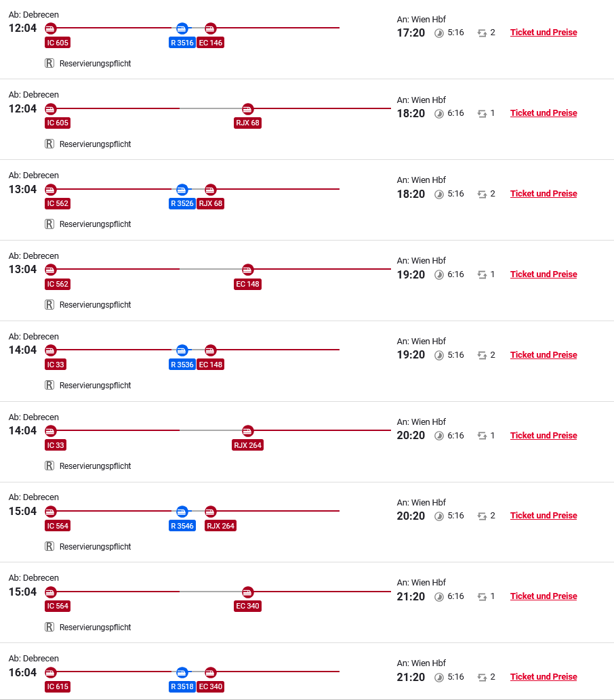
Task: Click the red train icon above EC 146
Action: click(211, 28)
